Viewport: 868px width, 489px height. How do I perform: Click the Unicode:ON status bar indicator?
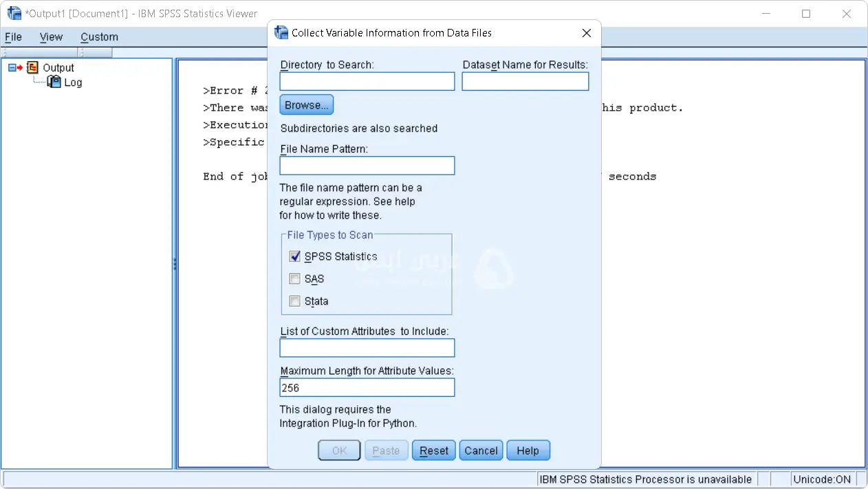[823, 479]
